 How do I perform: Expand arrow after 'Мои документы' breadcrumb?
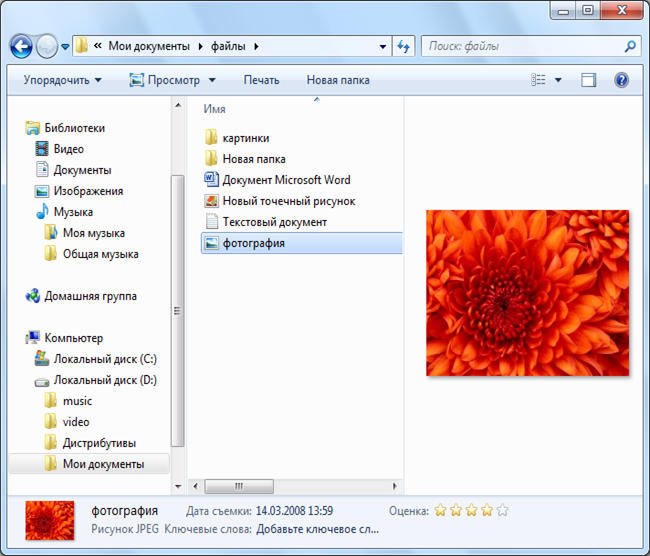tap(201, 46)
